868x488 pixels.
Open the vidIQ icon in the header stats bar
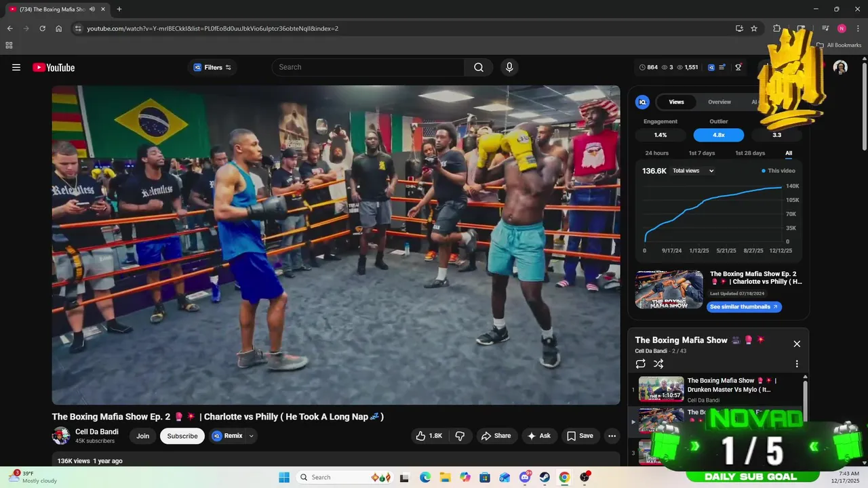(711, 67)
